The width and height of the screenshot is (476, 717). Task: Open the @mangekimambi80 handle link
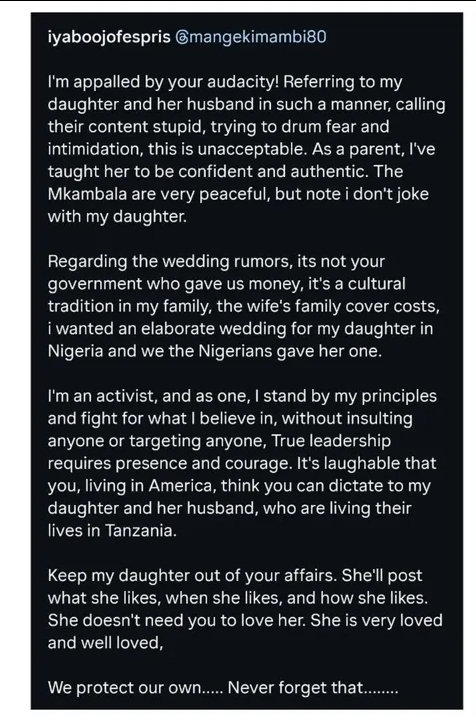[251, 37]
